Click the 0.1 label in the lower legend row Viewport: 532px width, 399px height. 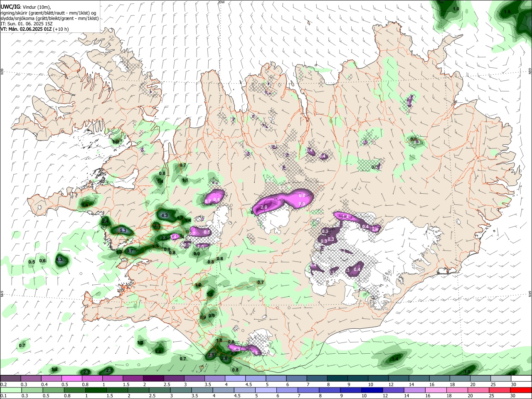tap(3, 396)
